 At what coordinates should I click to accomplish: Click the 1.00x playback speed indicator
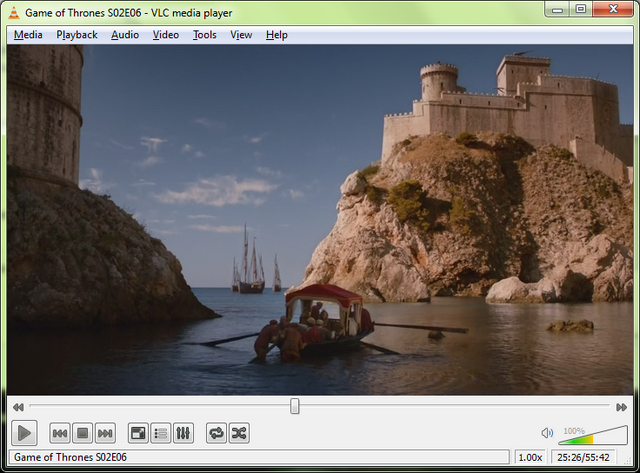click(x=530, y=457)
